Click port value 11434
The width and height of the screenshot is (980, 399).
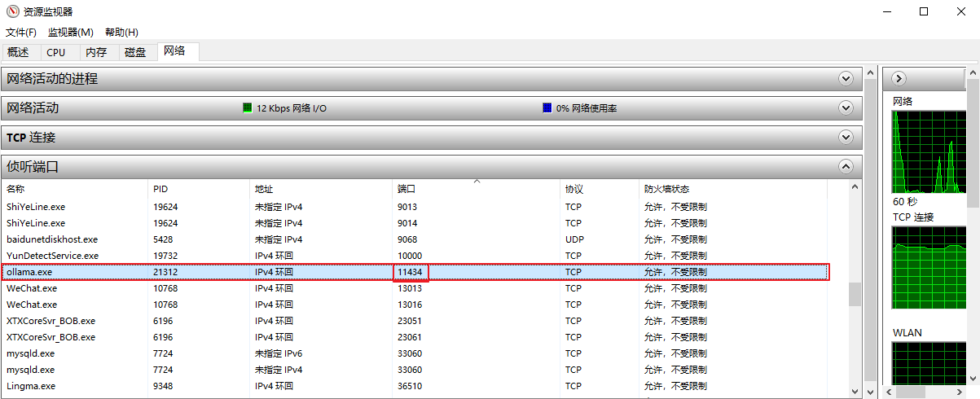point(411,272)
